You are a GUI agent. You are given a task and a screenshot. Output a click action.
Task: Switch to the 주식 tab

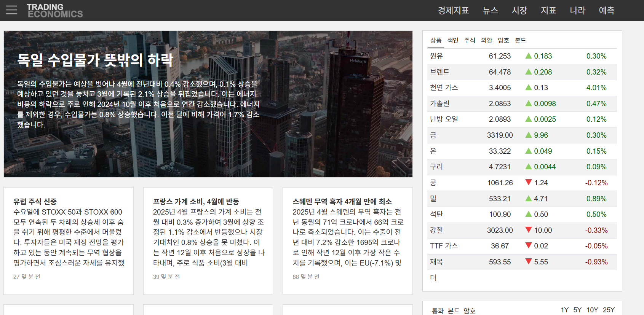point(470,40)
